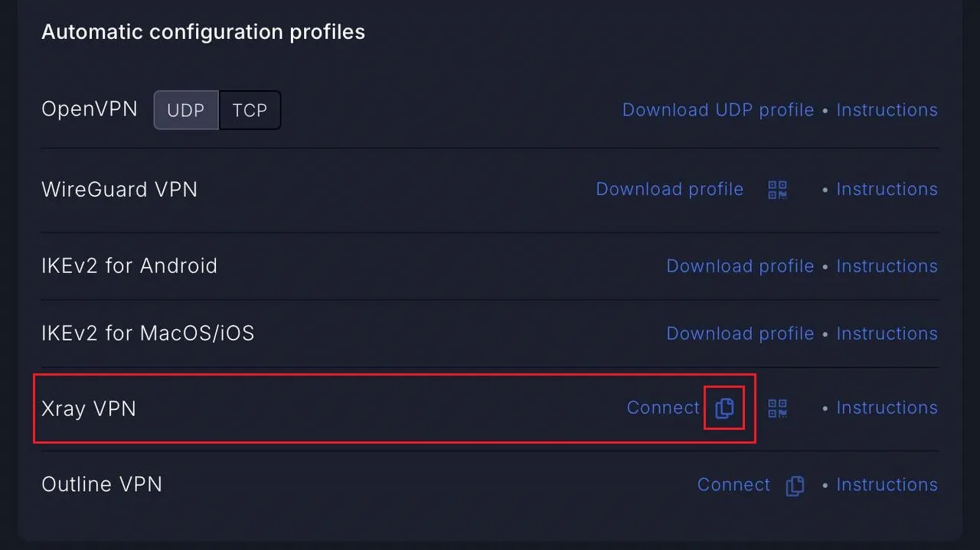Open the OpenVPN Instructions link

[x=887, y=110]
